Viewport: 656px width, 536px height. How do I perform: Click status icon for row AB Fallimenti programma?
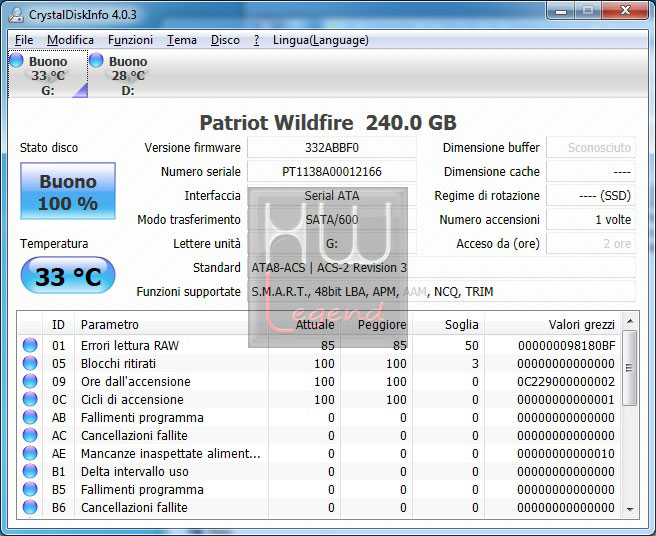pos(30,417)
